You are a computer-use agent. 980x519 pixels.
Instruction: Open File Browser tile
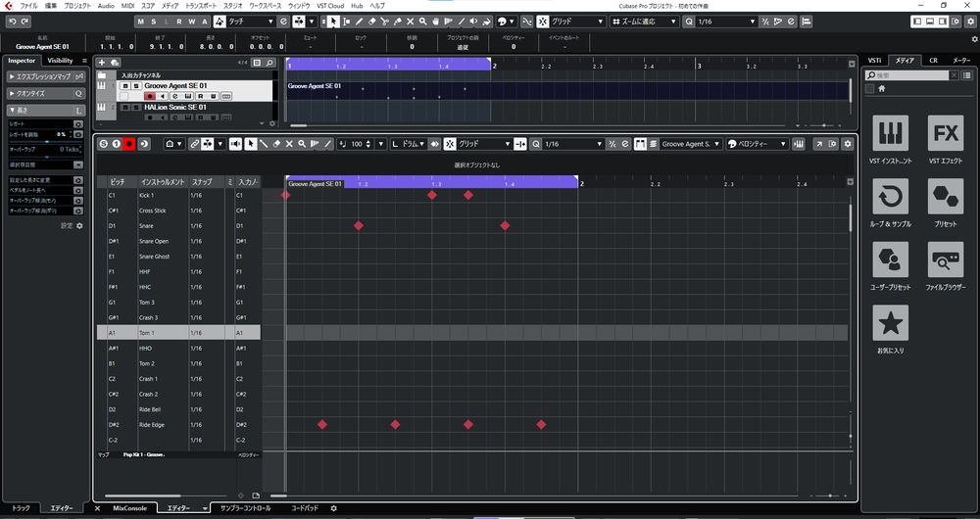click(946, 259)
